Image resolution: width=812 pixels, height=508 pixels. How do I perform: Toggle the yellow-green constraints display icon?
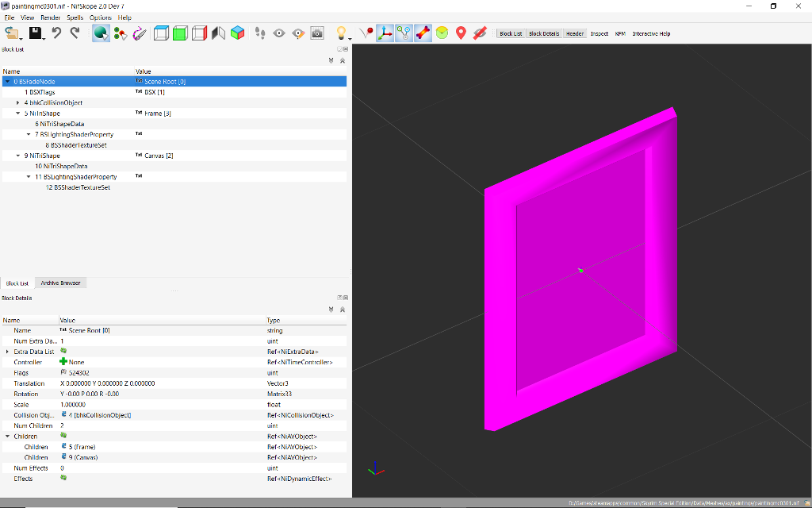tap(442, 33)
